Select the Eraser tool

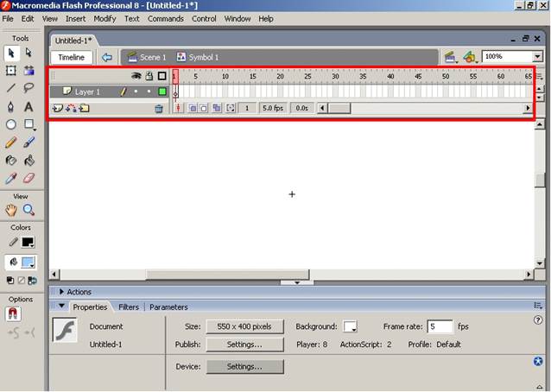coord(28,179)
